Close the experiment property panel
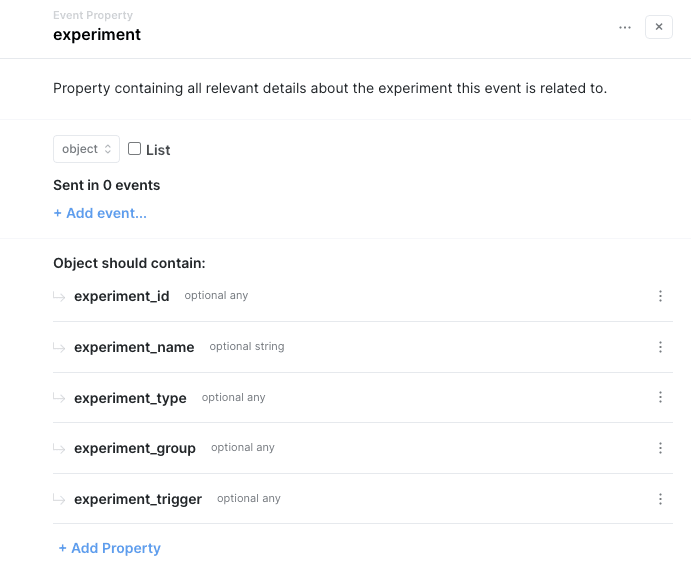691x581 pixels. (x=659, y=27)
